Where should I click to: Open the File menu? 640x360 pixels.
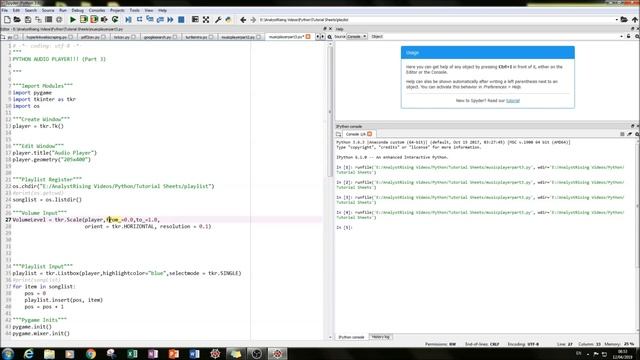(x=4, y=10)
